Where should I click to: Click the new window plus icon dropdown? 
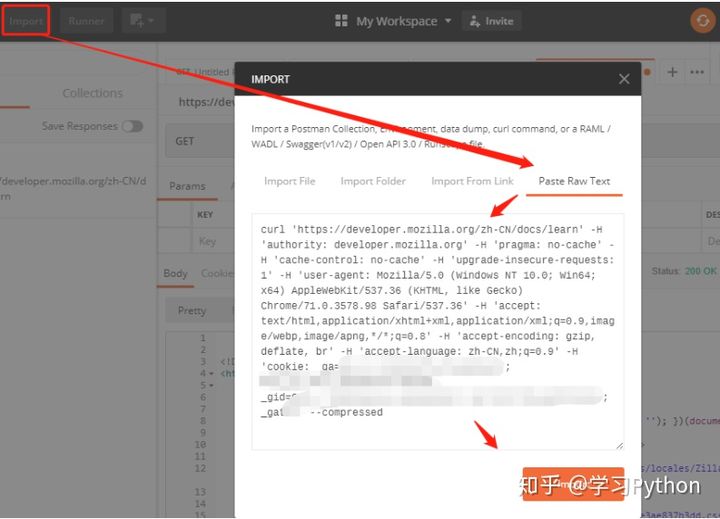click(143, 21)
